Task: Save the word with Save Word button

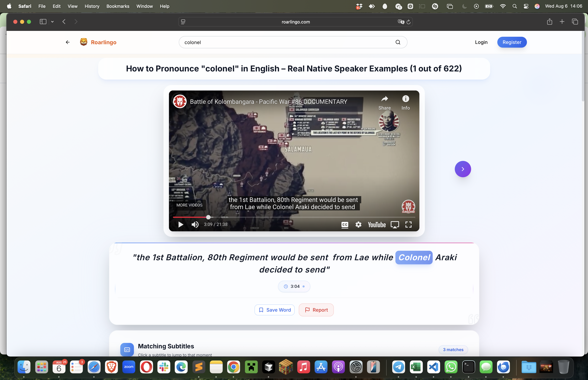Action: click(x=274, y=310)
